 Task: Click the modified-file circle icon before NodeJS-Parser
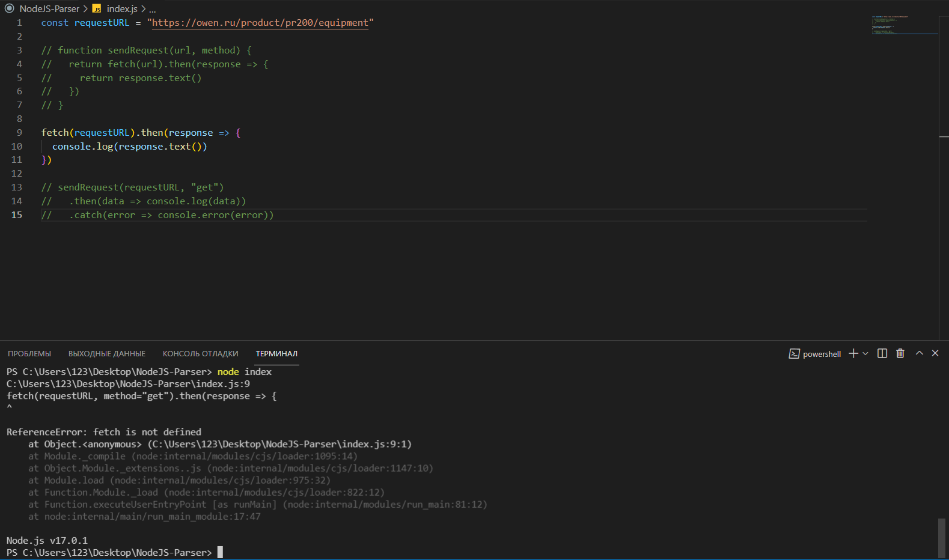[9, 8]
